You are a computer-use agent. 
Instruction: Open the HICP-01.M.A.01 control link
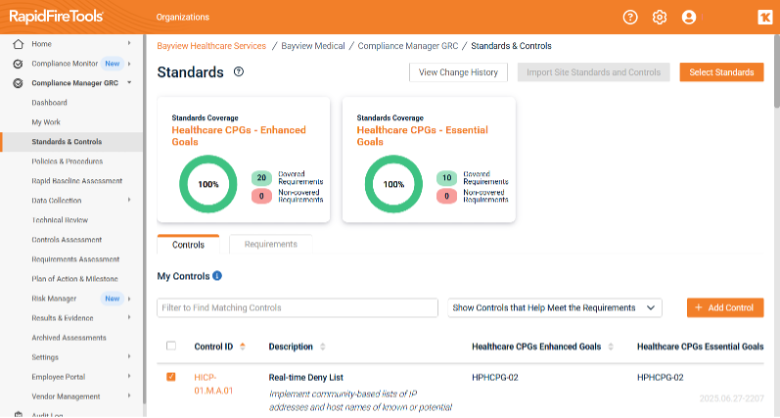pos(213,384)
